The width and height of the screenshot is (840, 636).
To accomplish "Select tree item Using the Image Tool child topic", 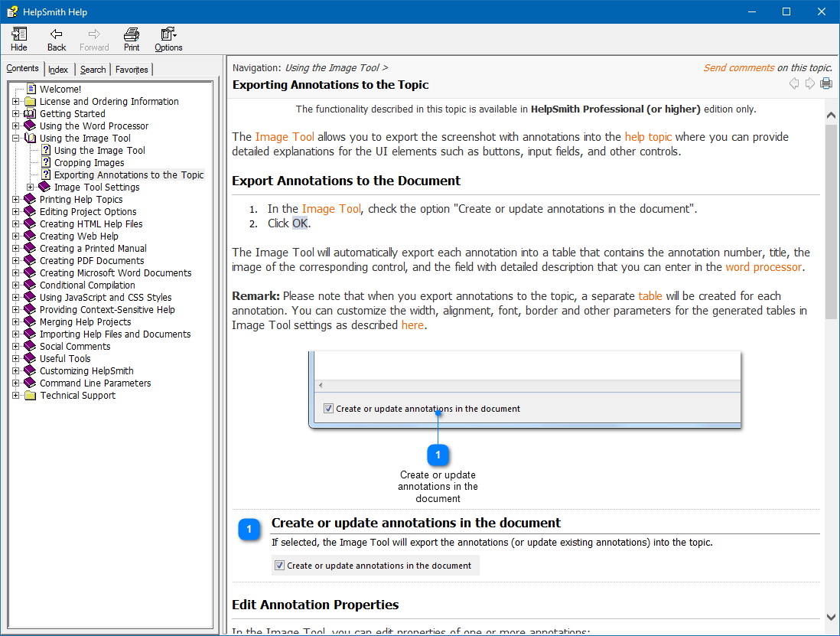I will [x=99, y=151].
